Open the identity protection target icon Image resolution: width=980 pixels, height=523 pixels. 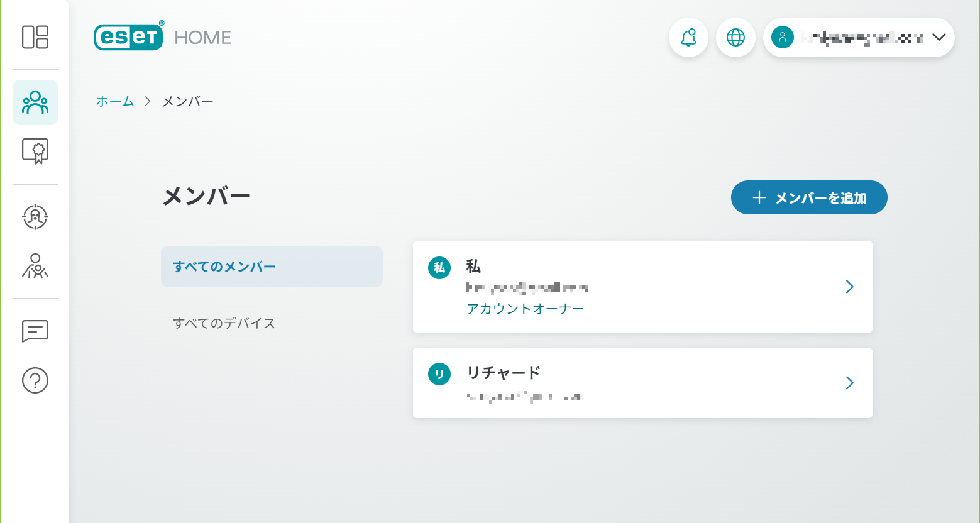click(x=35, y=217)
